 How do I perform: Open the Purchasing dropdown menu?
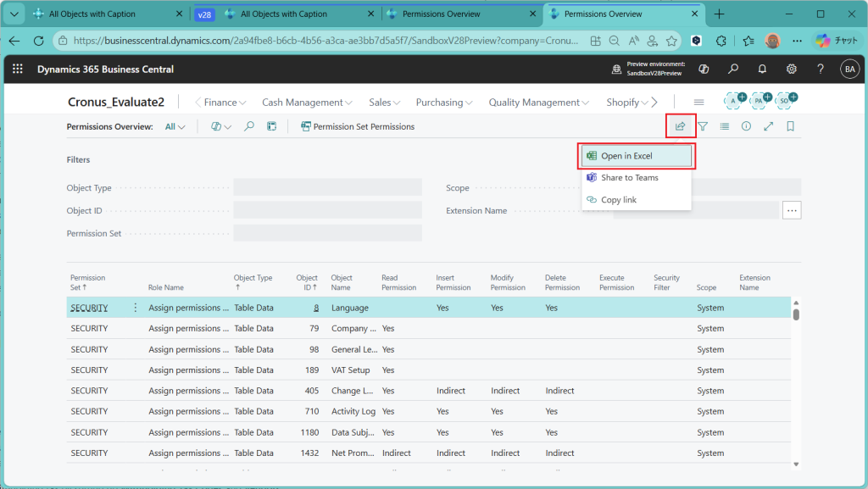[444, 103]
